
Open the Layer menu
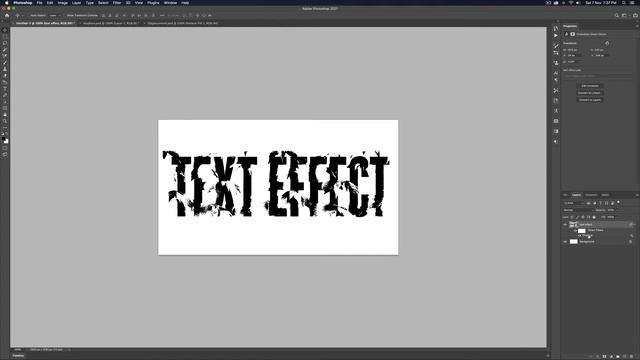pos(76,3)
